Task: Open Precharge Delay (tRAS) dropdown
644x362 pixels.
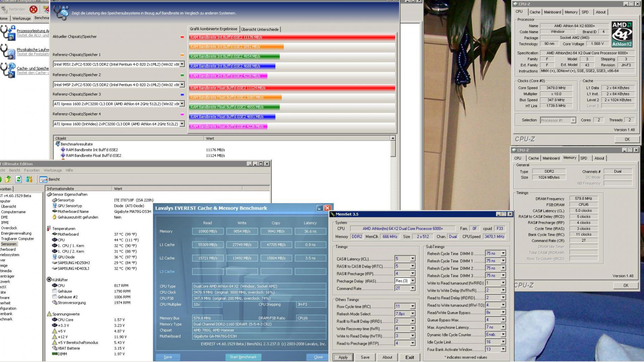Action: 413,281
